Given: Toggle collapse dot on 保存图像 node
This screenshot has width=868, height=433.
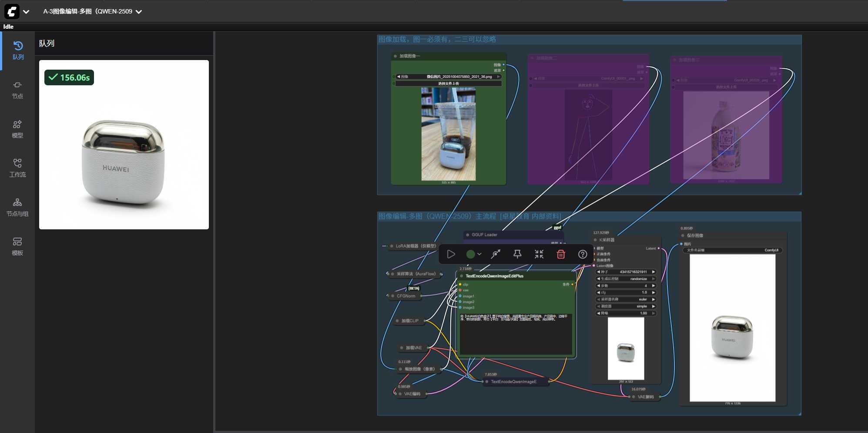Looking at the screenshot, I should [683, 235].
